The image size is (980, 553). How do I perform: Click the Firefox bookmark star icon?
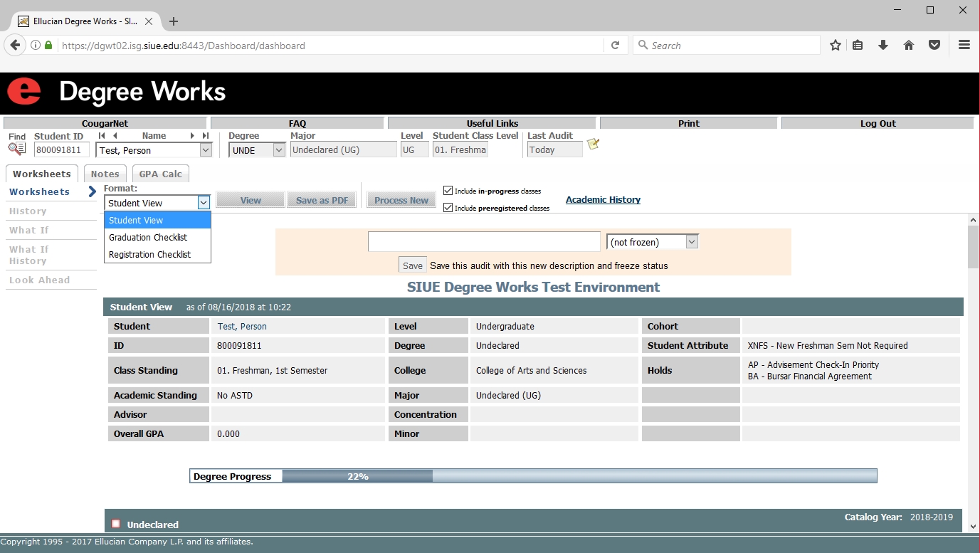(836, 46)
